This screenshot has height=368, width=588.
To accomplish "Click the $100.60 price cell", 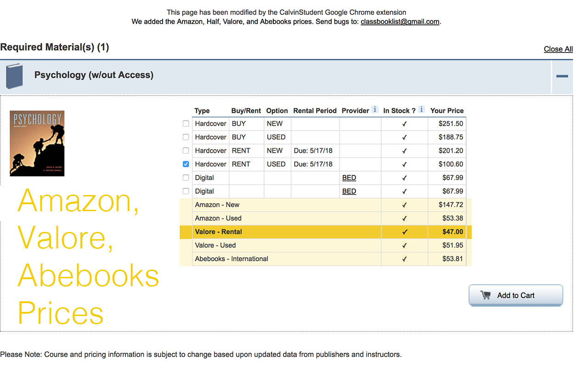I will point(447,164).
